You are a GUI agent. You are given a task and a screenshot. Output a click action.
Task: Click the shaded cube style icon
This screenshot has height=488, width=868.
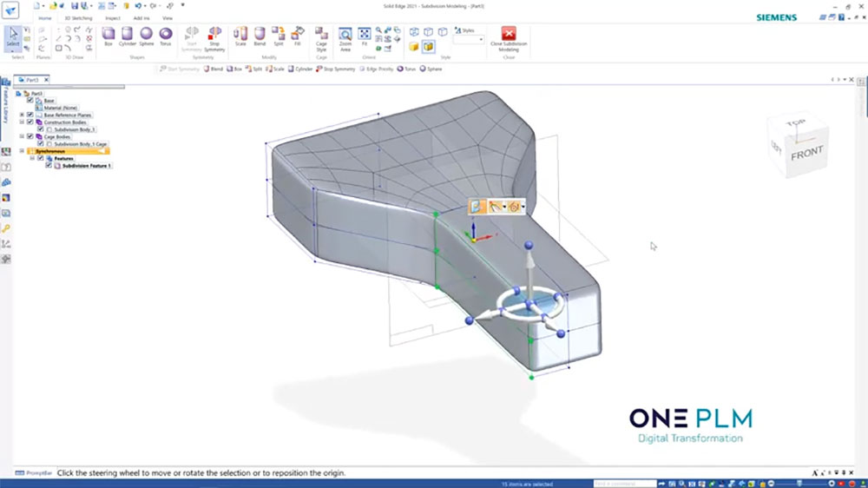pos(414,47)
